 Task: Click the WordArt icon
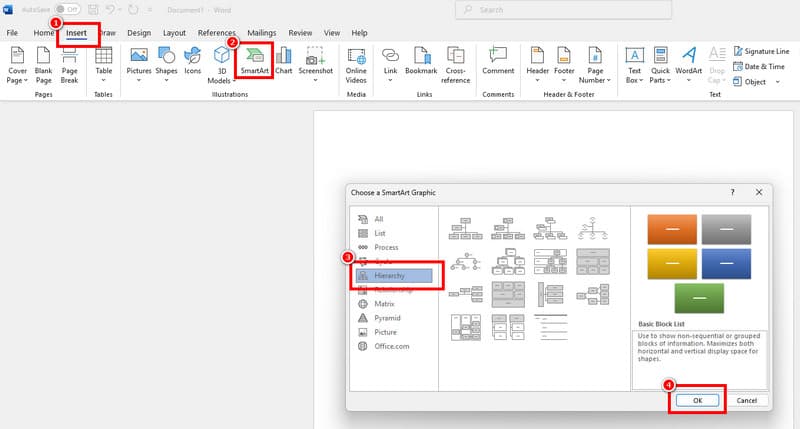[689, 55]
